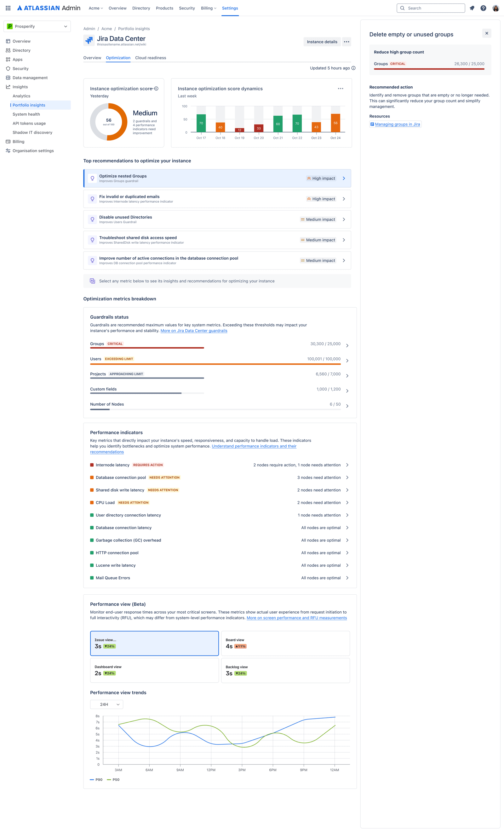Open the Billing dropdown in top navigation
Viewport: 504px width, 832px height.
pyautogui.click(x=209, y=8)
